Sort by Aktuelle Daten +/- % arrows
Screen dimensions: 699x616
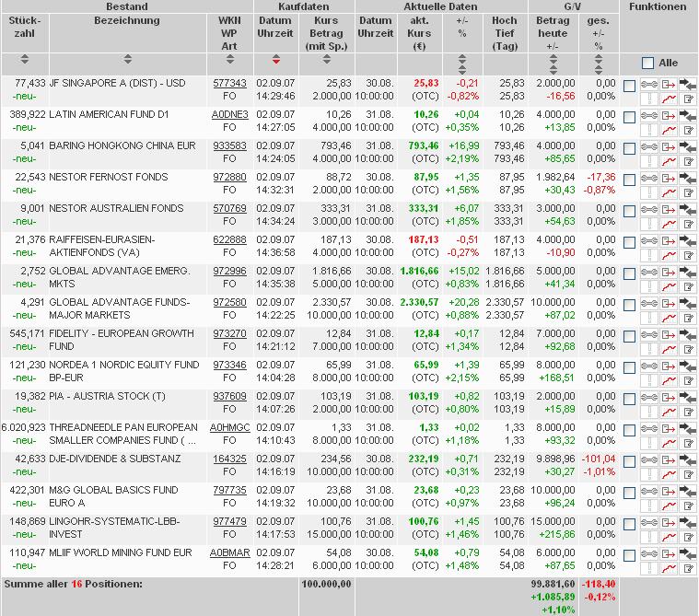click(x=462, y=64)
